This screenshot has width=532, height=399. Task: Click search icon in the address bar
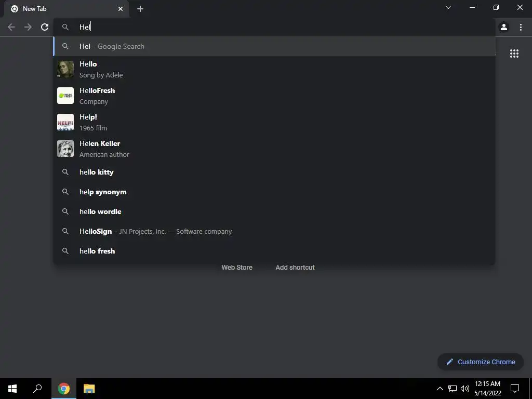pos(65,27)
